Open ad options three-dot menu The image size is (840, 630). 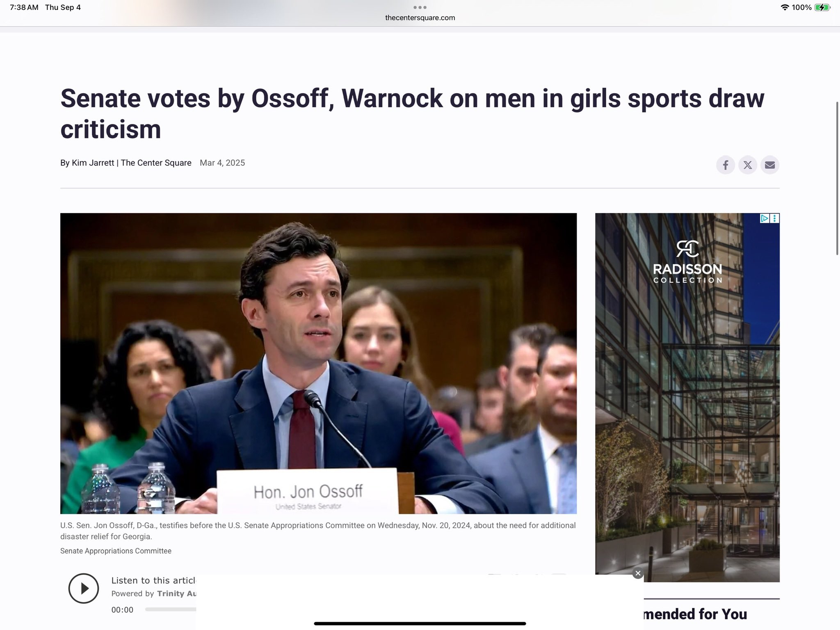click(x=774, y=218)
